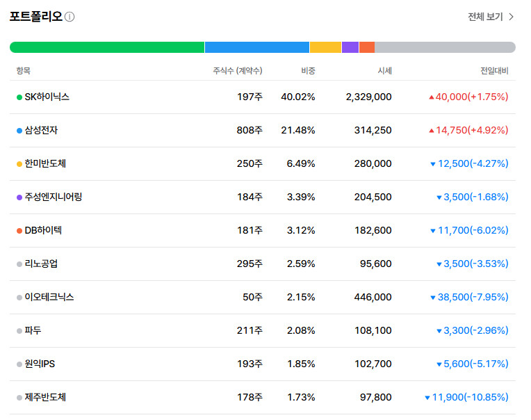Click the 14,750(+4.92%) change value
The width and height of the screenshot is (531, 420).
pos(468,130)
